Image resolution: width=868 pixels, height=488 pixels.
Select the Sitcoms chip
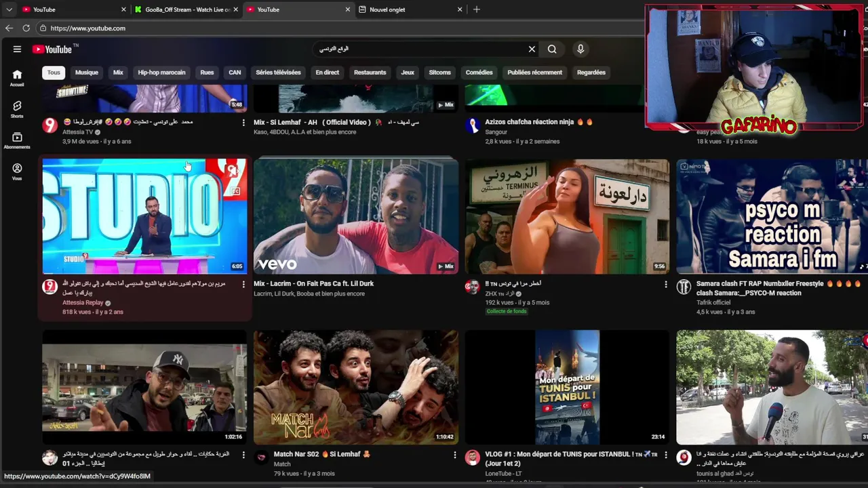click(439, 73)
